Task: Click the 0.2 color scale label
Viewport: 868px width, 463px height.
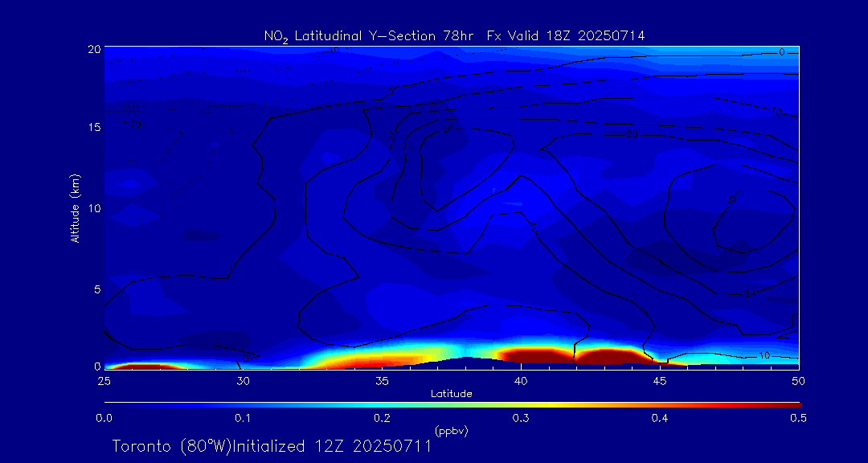Action: (382, 419)
